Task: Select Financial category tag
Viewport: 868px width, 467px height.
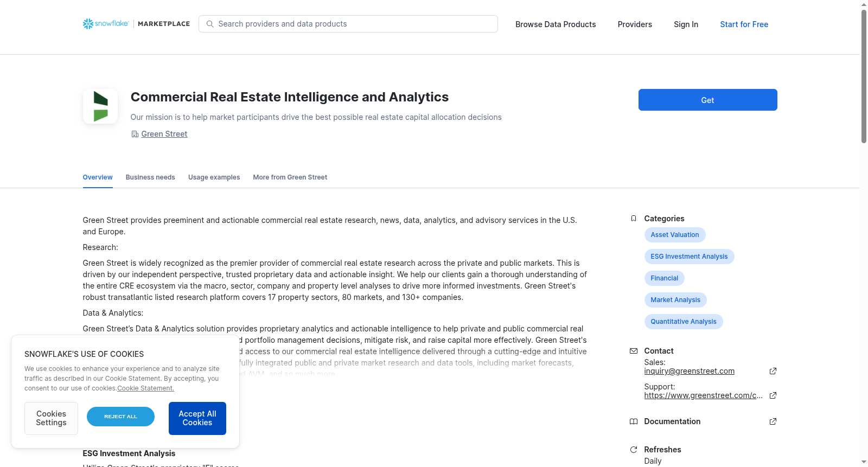Action: tap(665, 278)
